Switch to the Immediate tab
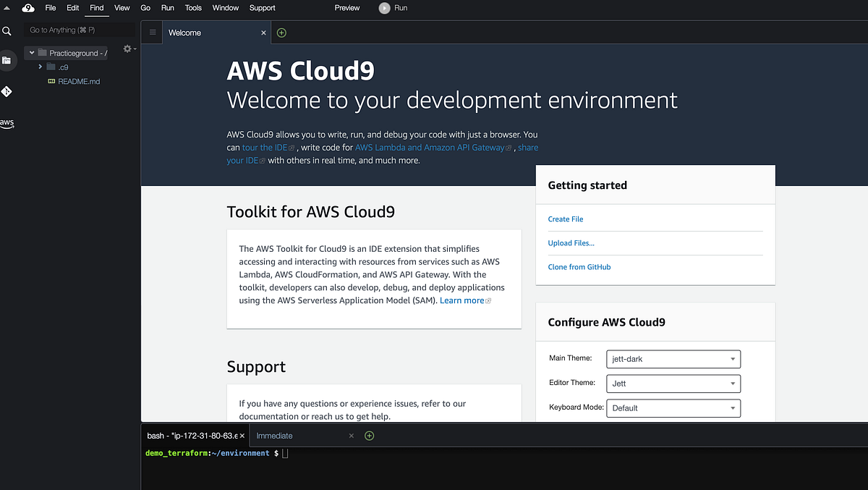The height and width of the screenshot is (490, 868). 274,436
